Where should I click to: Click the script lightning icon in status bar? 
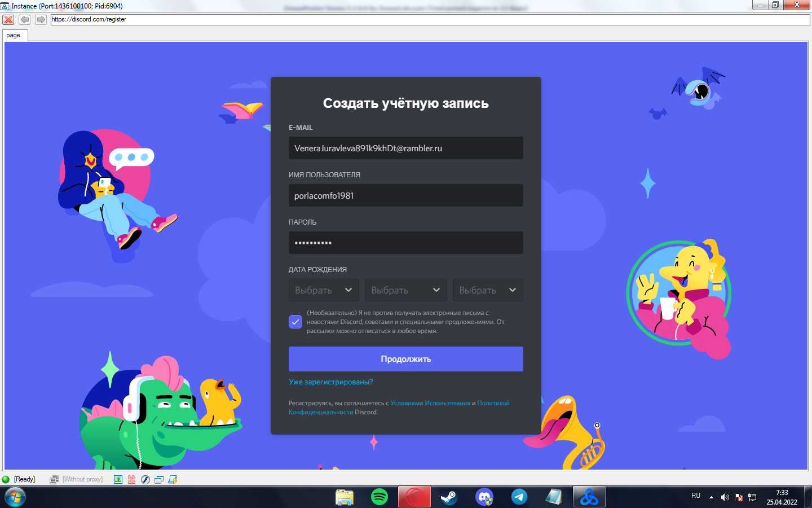173,480
